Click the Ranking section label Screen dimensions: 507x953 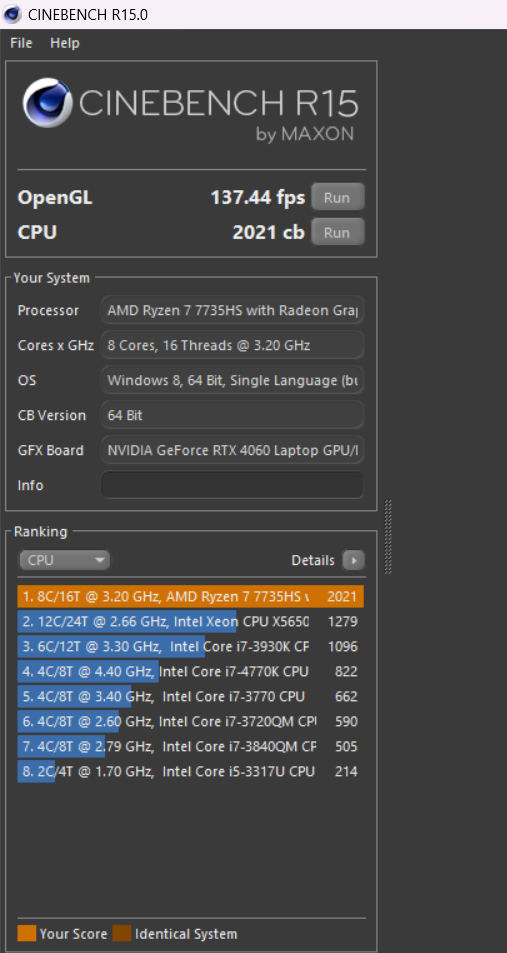click(41, 532)
